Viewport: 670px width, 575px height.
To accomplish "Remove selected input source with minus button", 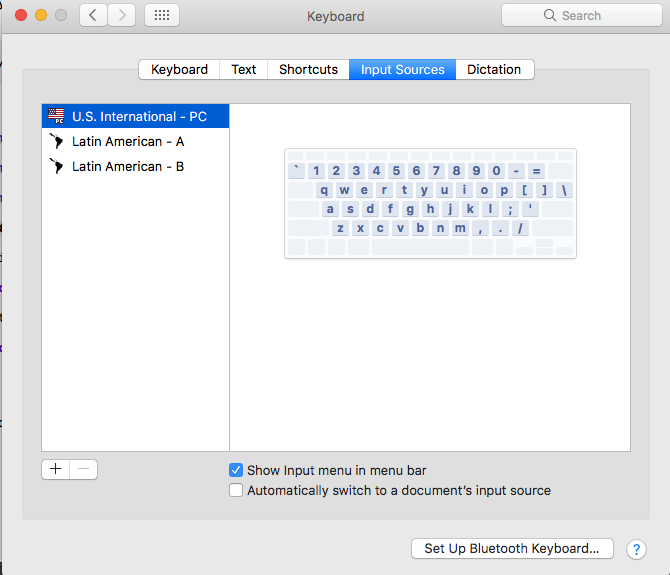I will (x=84, y=469).
